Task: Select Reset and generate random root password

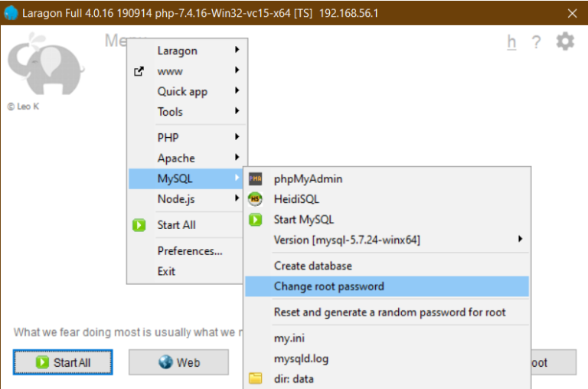Action: pyautogui.click(x=390, y=312)
